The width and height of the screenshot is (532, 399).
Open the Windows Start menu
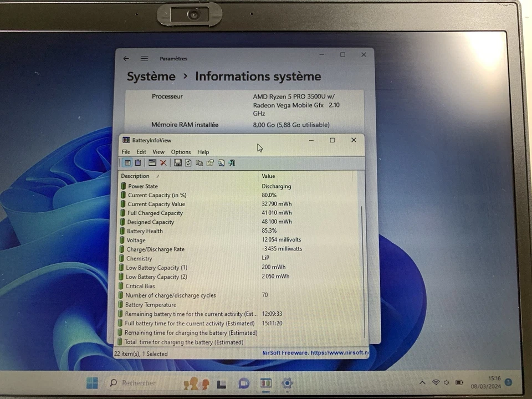click(x=92, y=383)
